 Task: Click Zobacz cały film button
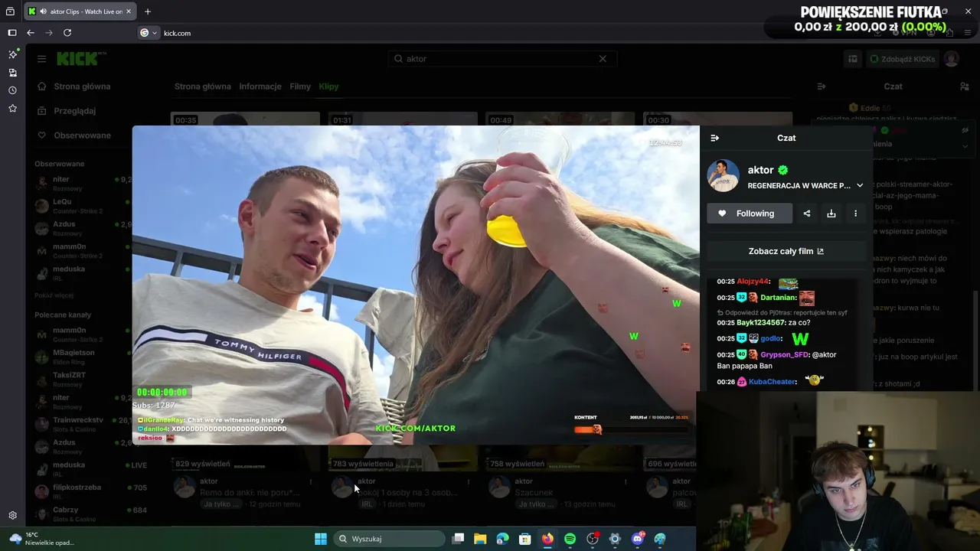pos(786,251)
